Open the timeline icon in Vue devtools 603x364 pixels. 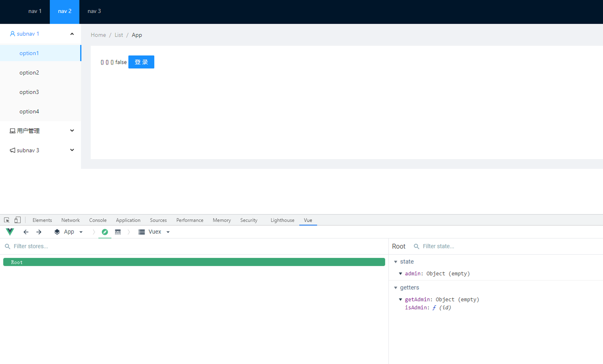[118, 232]
